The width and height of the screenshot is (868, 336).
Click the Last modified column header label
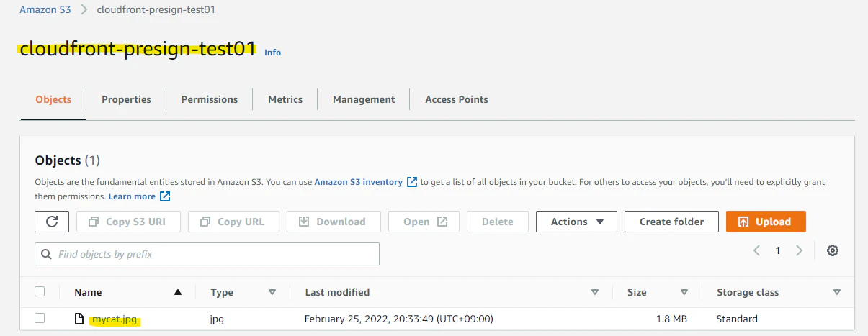tap(337, 292)
